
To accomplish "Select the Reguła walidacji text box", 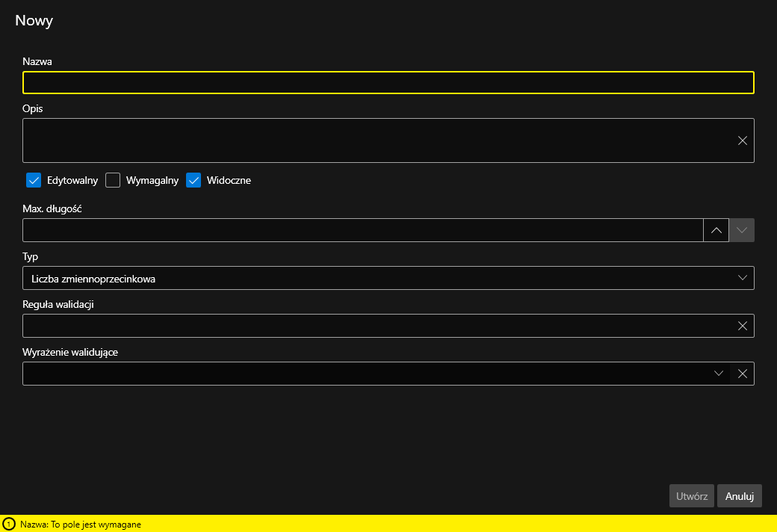I will tap(374, 326).
